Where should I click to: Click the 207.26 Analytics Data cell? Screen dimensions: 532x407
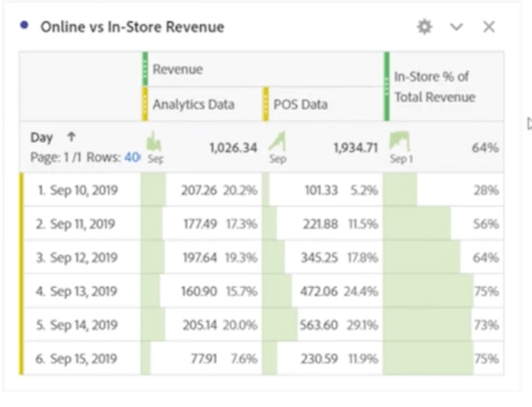199,190
